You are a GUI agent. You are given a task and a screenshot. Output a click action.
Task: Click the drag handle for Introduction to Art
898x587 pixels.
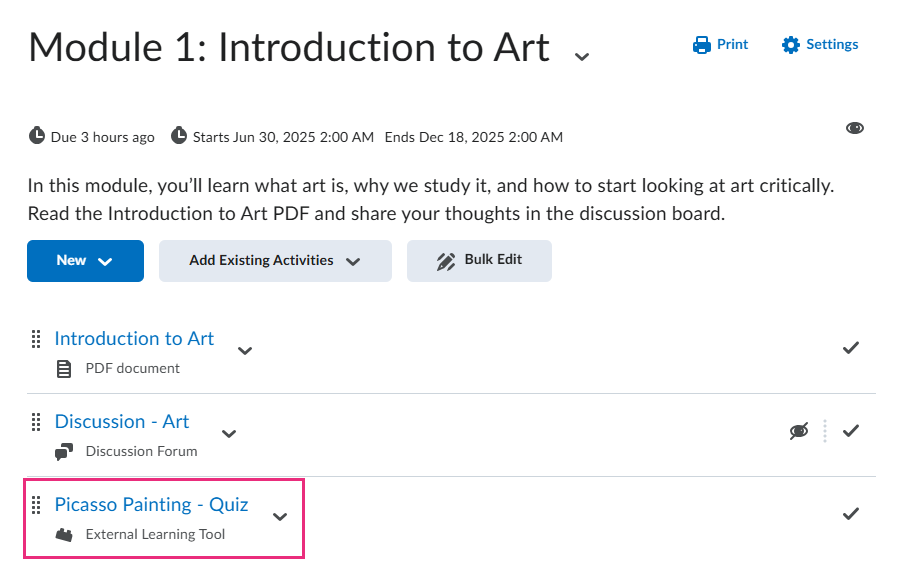[36, 339]
